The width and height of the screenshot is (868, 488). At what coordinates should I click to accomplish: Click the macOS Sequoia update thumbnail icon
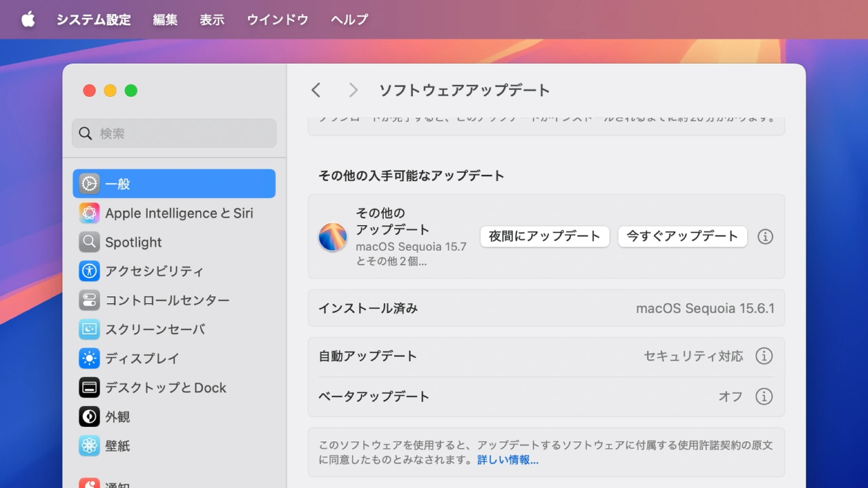point(332,237)
